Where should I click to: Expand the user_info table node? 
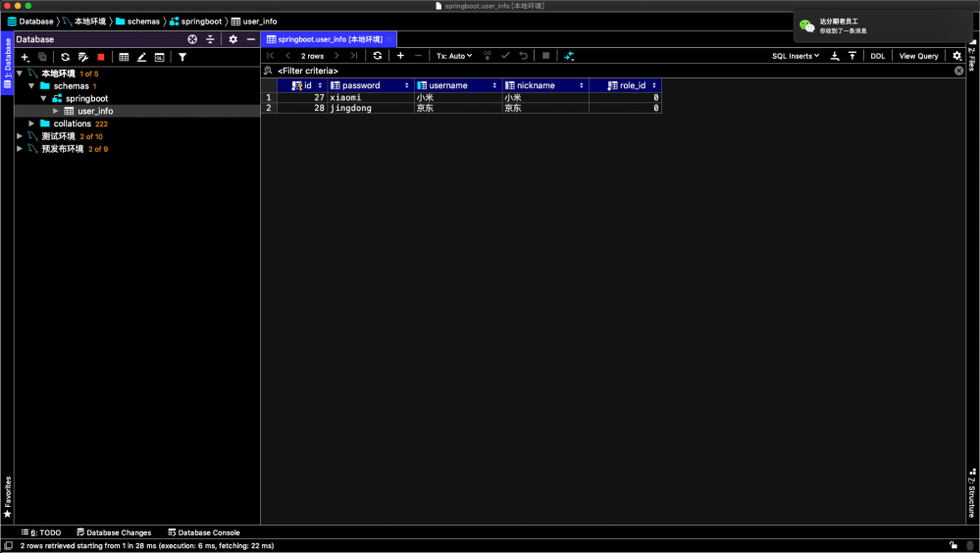coord(56,111)
